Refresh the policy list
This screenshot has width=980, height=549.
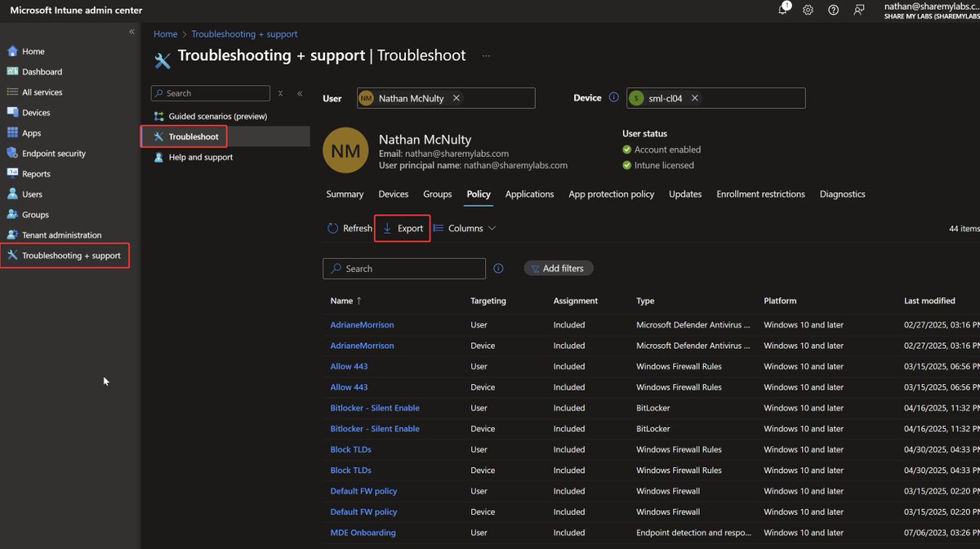[350, 229]
